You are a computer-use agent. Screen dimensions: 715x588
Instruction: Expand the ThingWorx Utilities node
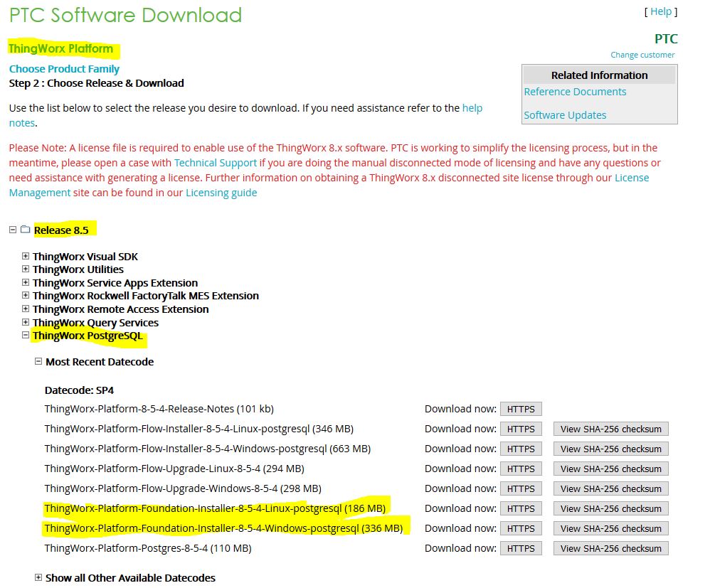[26, 269]
